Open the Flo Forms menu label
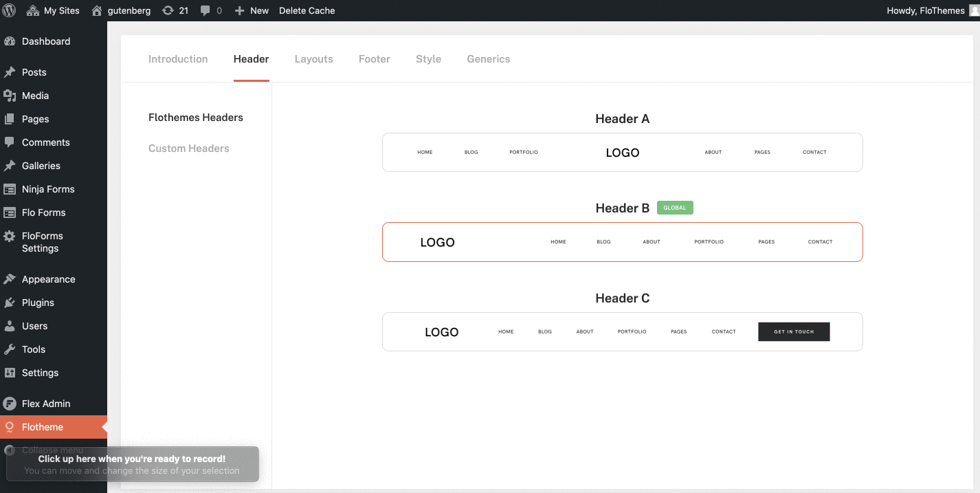The width and height of the screenshot is (980, 493). click(44, 212)
